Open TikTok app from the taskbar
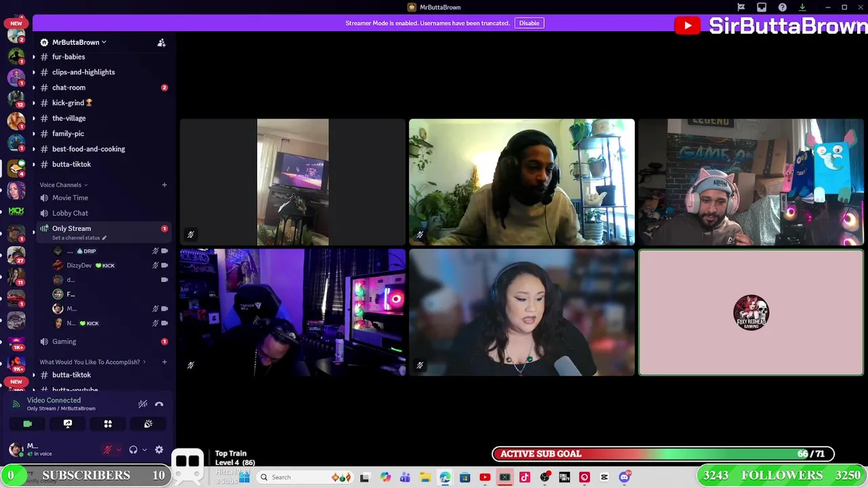Viewport: 868px width, 488px height. coord(524,477)
